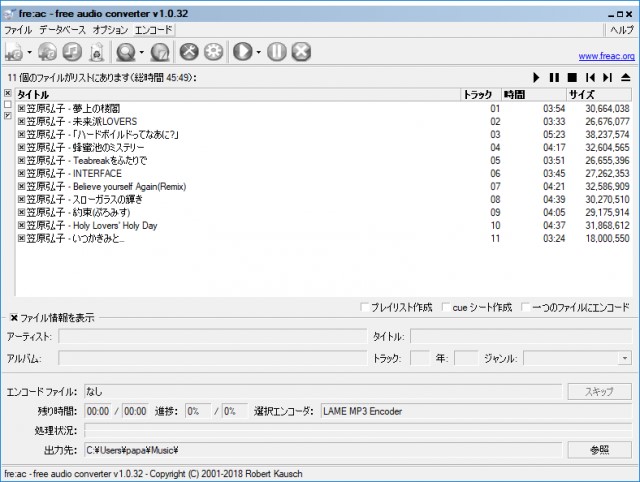The width and height of the screenshot is (640, 482).
Task: Open general settings wrench icon
Action: [189, 52]
